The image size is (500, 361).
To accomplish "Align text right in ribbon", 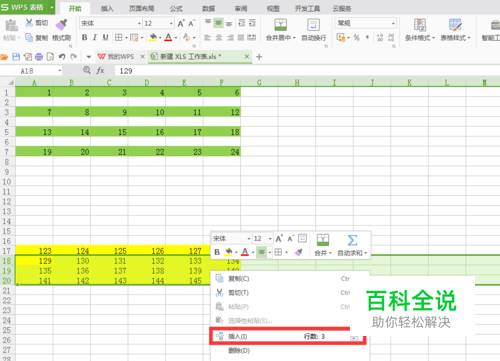I will click(230, 38).
